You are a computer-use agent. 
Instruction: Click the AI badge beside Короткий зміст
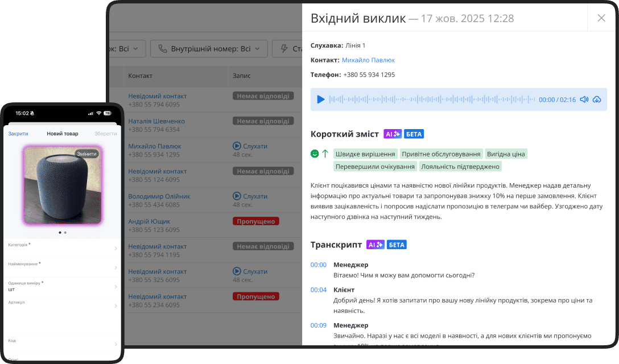(x=393, y=134)
